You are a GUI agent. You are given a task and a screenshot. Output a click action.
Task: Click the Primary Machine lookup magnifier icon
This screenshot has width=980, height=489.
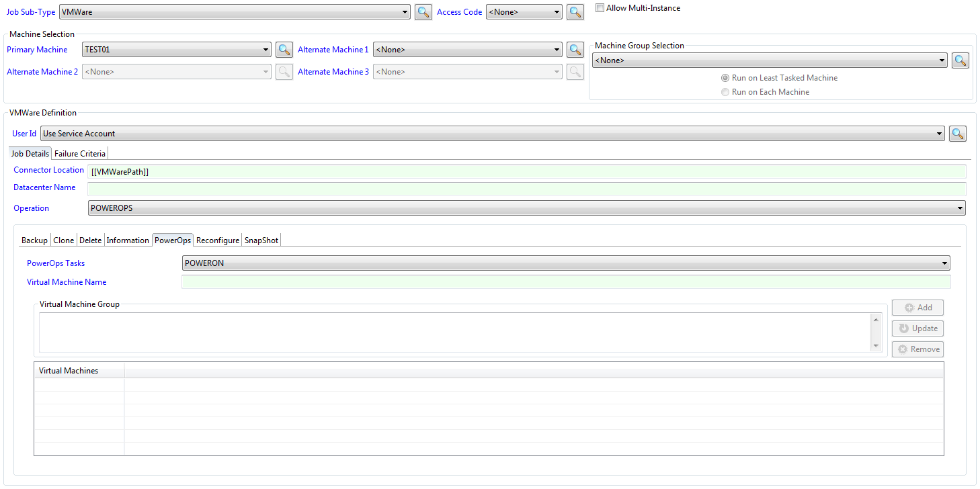284,50
